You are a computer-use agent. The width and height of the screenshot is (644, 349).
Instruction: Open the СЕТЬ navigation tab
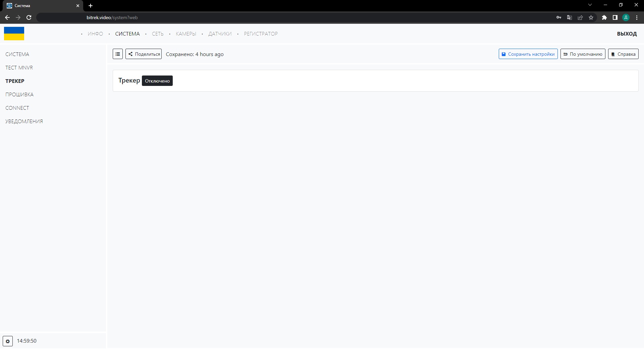(x=158, y=34)
